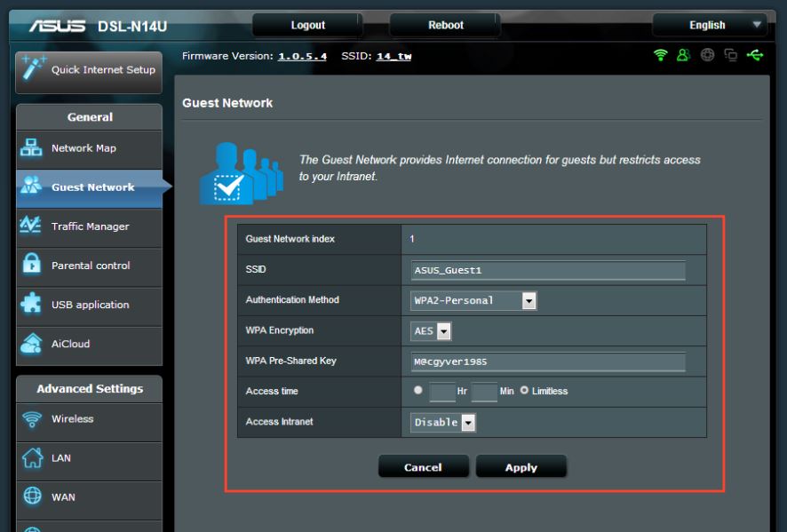Click the Traffic Manager graph icon
Screen dimensions: 787x532
30,225
